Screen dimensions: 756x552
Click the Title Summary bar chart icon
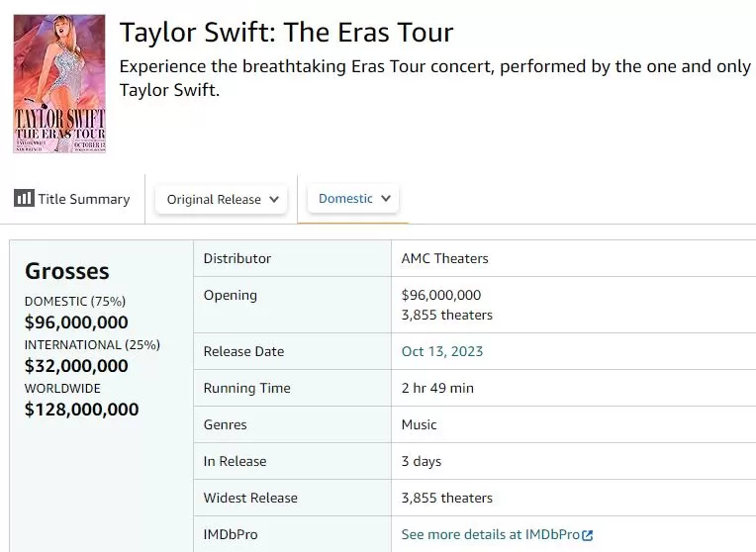(24, 198)
